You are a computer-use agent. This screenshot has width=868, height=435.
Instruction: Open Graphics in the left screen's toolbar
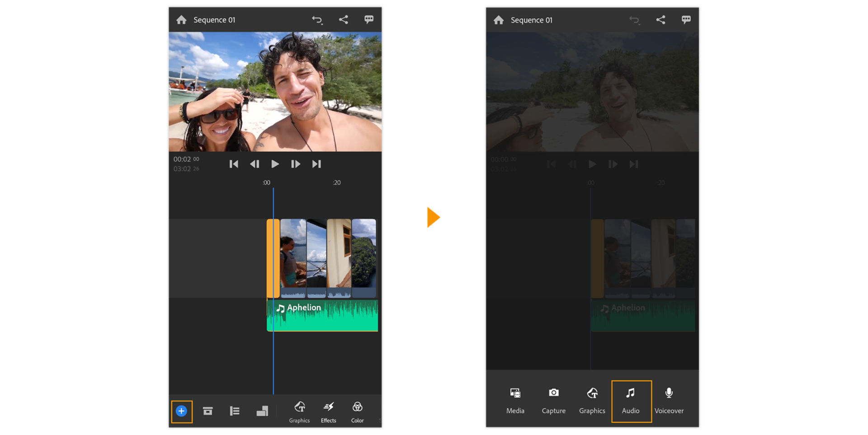299,412
